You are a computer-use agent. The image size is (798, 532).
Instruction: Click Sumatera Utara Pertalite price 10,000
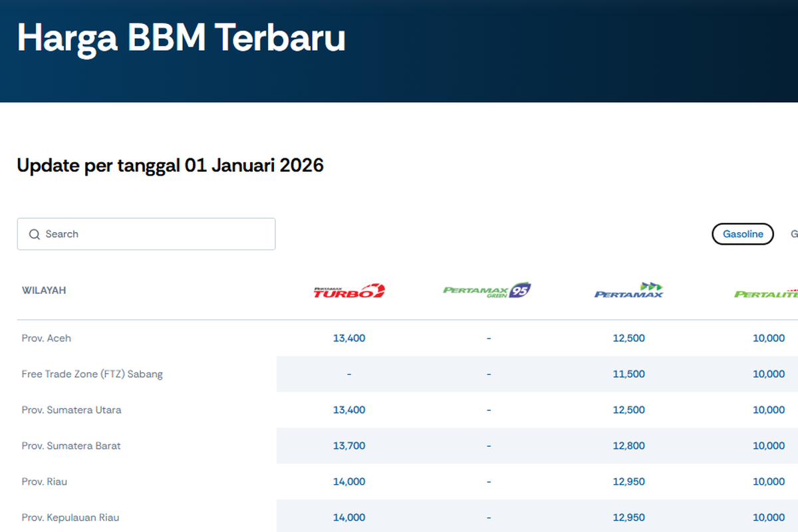coord(769,410)
